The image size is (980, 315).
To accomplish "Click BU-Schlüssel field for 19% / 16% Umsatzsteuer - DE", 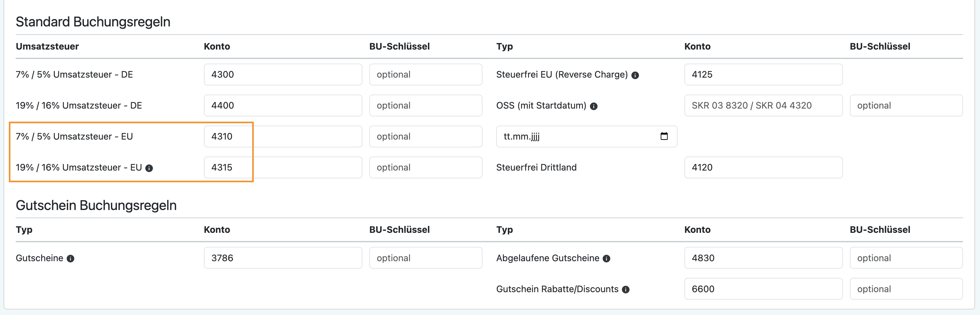I will tap(425, 105).
